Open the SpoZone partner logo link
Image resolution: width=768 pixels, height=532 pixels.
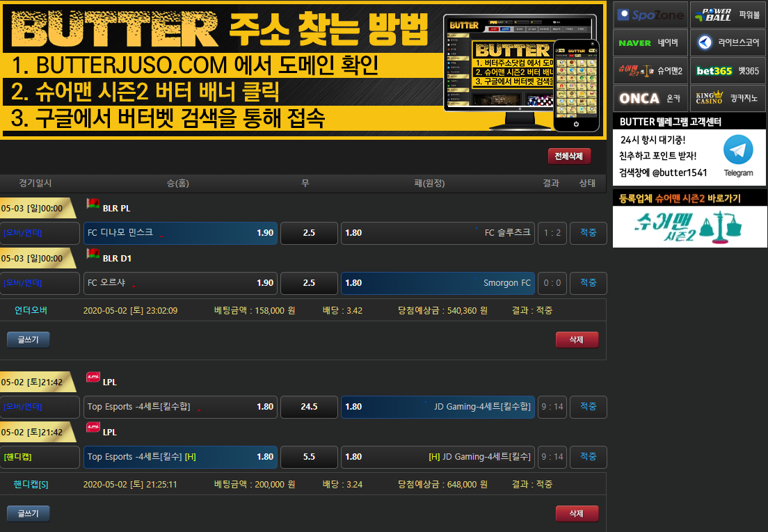pyautogui.click(x=650, y=15)
